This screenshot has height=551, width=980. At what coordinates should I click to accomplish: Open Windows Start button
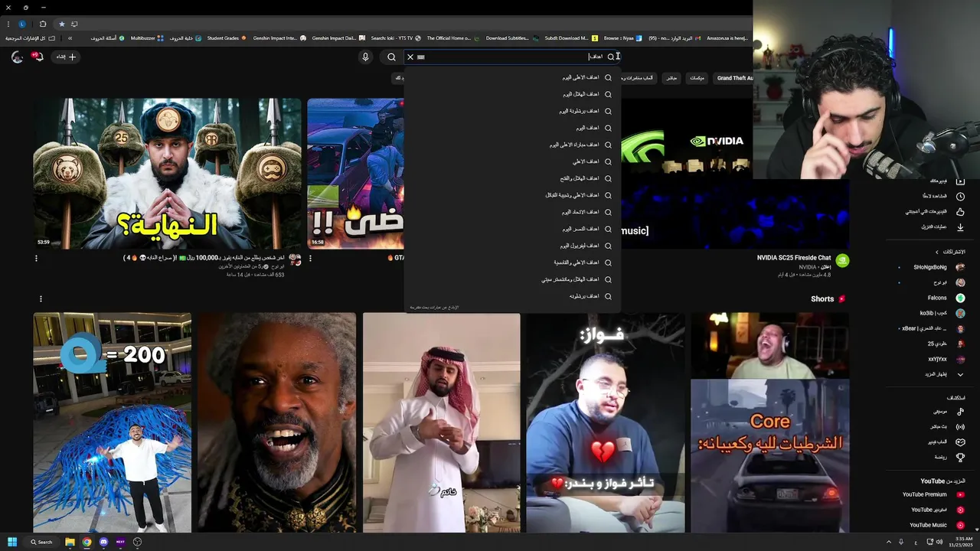(x=12, y=542)
